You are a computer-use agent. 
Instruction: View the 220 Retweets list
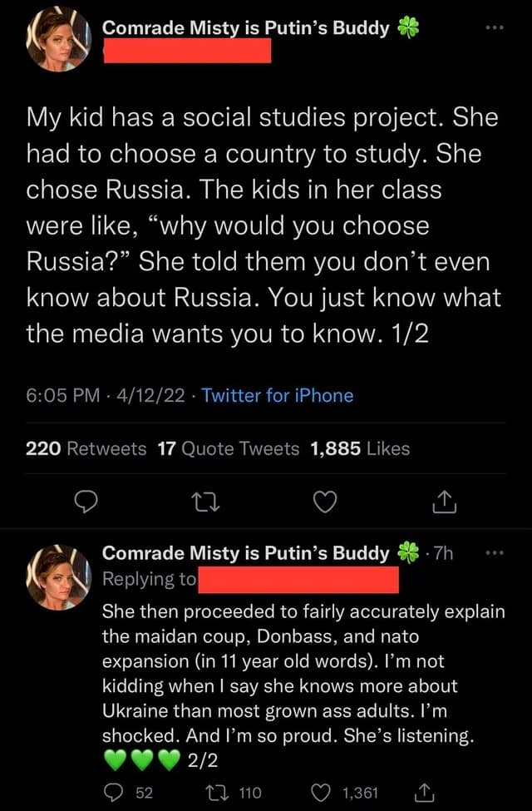point(86,449)
